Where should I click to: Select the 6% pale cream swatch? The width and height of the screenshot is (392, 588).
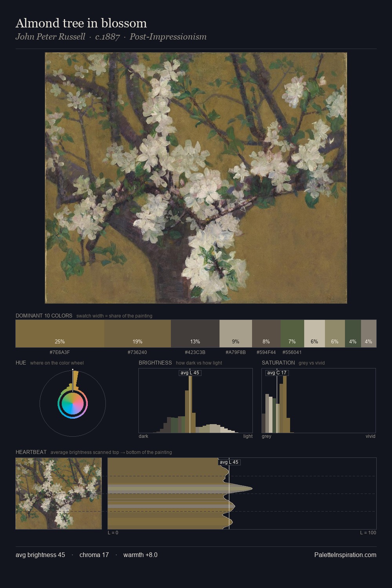click(314, 334)
